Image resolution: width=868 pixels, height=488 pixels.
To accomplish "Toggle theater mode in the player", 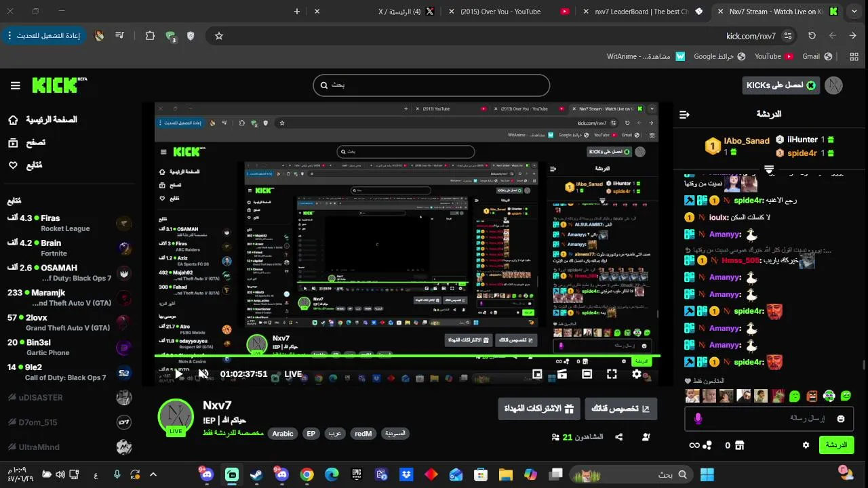I will point(587,373).
